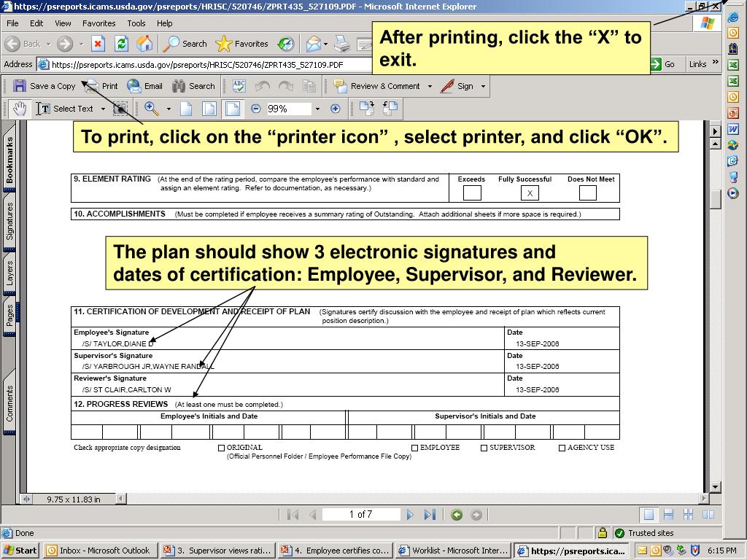Screen dimensions: 747x560
Task: Rotate page counterclockwise icon
Action: click(x=390, y=109)
